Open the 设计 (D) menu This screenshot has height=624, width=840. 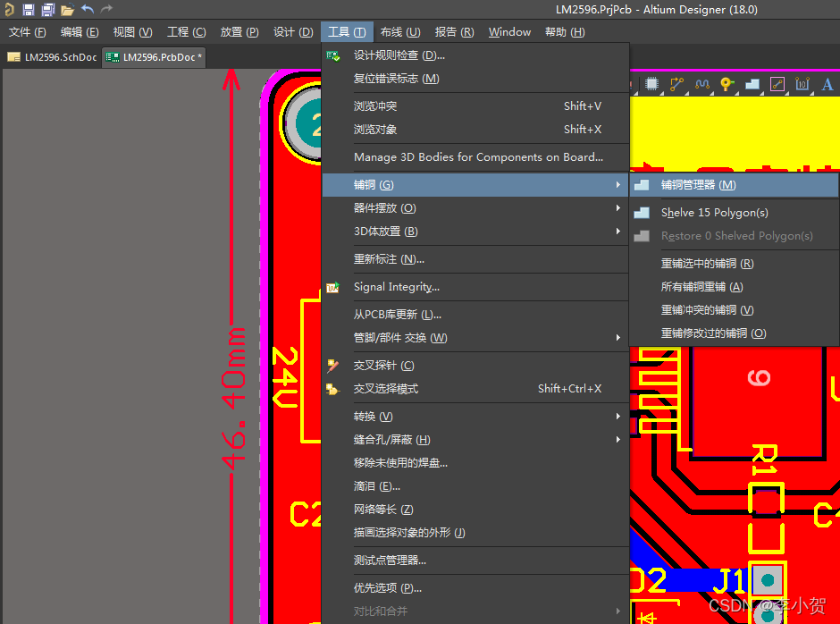coord(292,32)
